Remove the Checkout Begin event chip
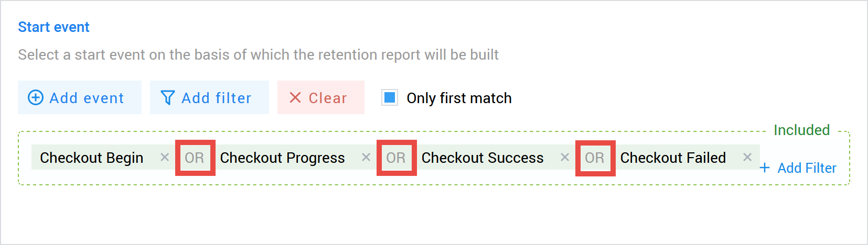 pyautogui.click(x=165, y=157)
